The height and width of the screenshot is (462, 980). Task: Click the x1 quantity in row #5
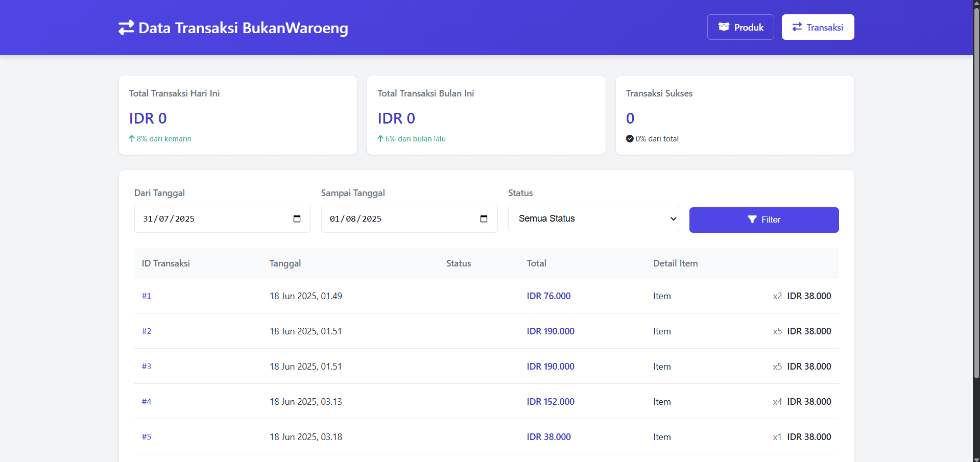[x=777, y=437]
